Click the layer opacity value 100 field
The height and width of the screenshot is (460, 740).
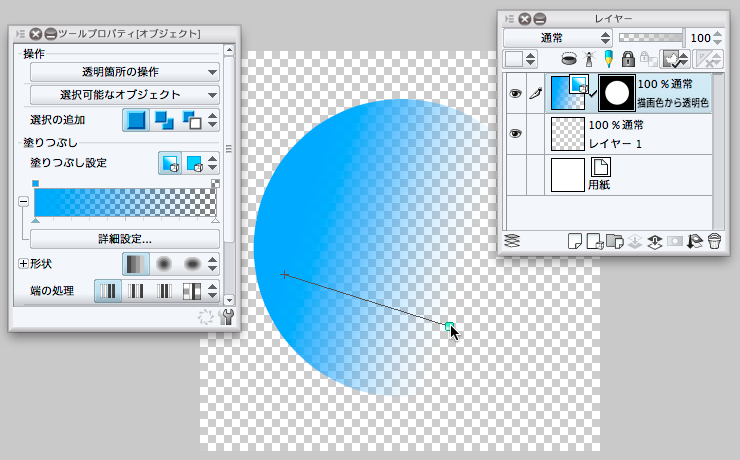click(700, 38)
